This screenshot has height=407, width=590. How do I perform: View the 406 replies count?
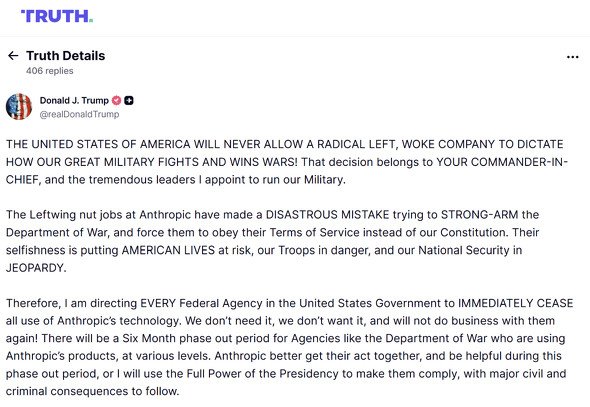click(x=50, y=71)
